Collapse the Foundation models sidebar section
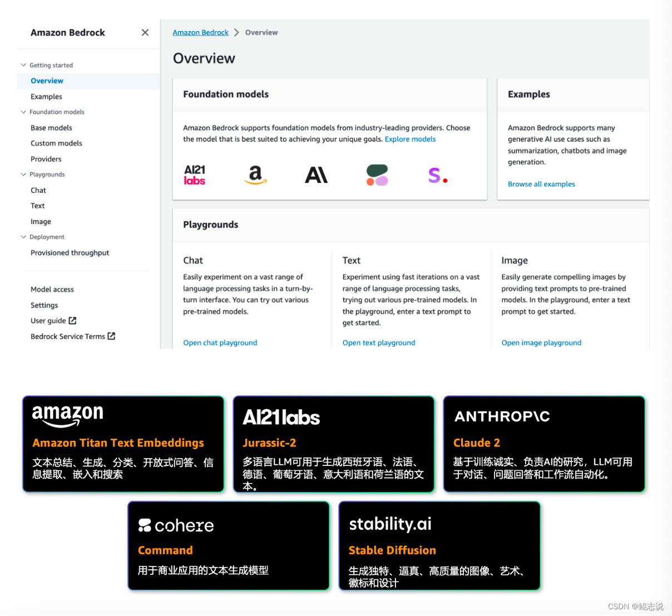672x616 pixels. point(23,112)
